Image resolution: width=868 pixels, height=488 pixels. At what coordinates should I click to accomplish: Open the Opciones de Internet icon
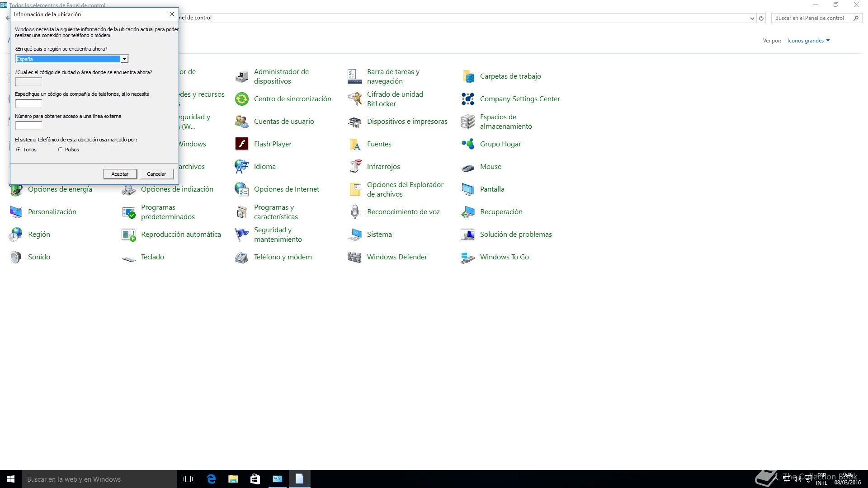[x=242, y=189]
